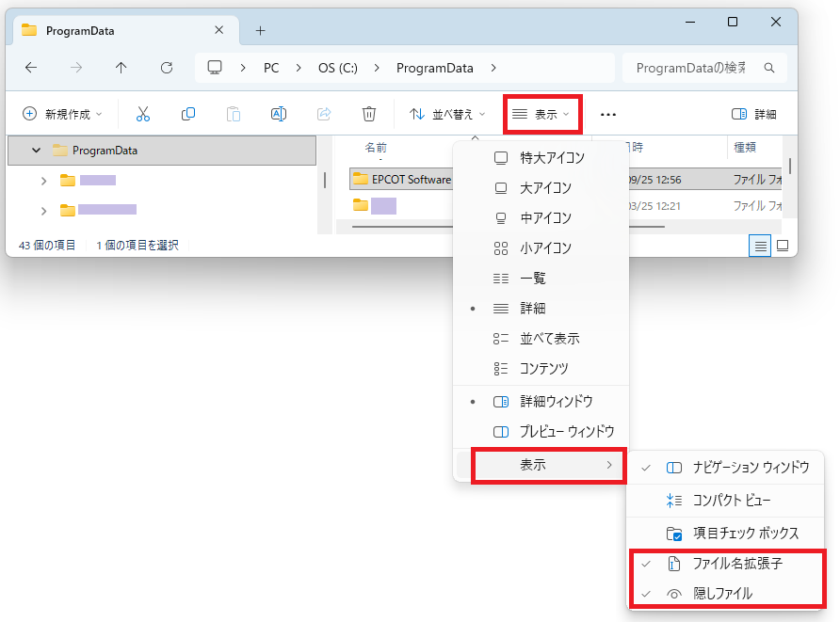840x622 pixels.
Task: Navigate back with the Back arrow
Action: [31, 68]
